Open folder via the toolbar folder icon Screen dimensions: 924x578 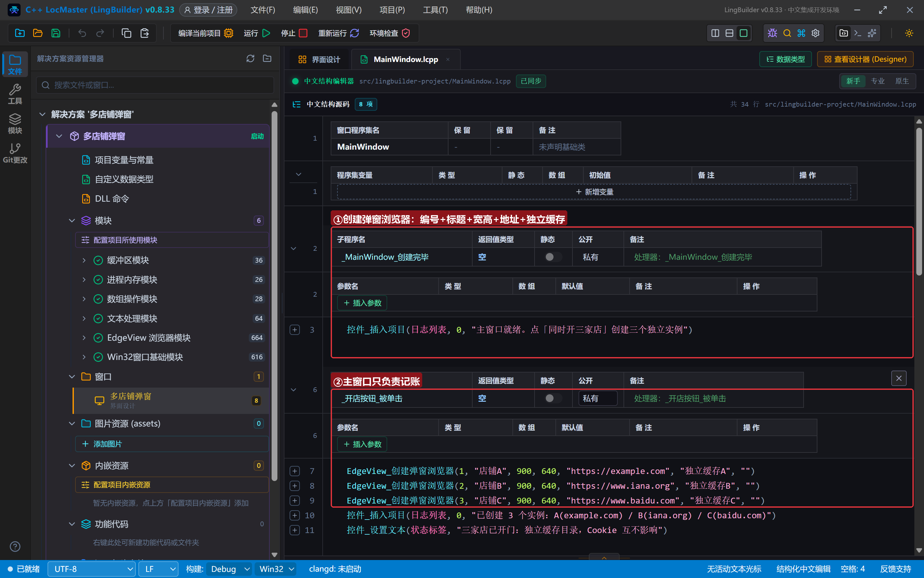(x=38, y=33)
